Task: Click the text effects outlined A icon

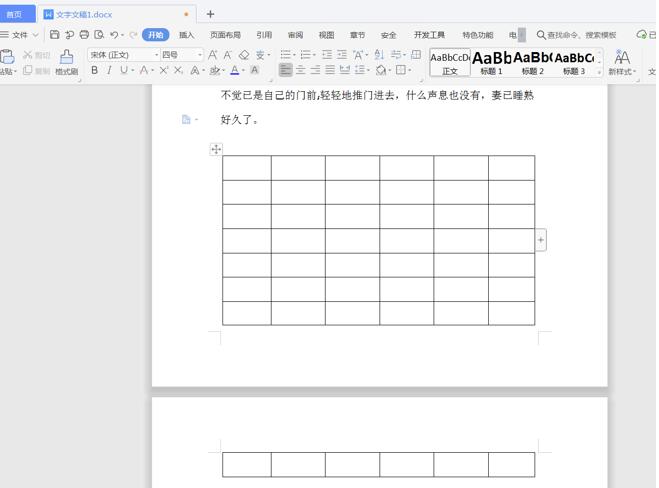Action: coord(195,70)
